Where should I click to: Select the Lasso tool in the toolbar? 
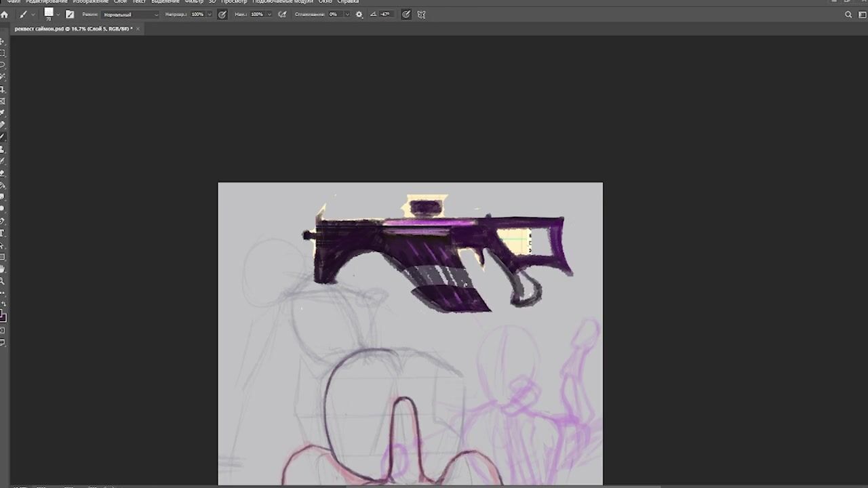(3, 65)
